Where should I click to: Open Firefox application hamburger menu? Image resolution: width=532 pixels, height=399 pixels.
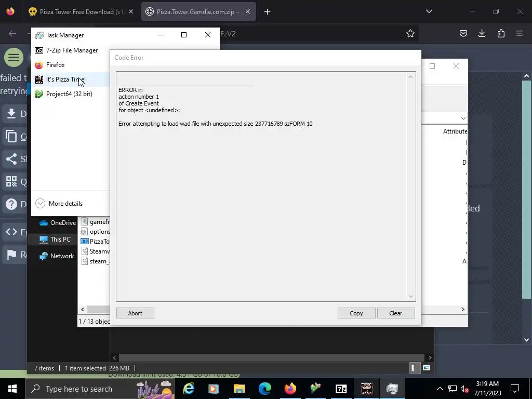coord(520,33)
